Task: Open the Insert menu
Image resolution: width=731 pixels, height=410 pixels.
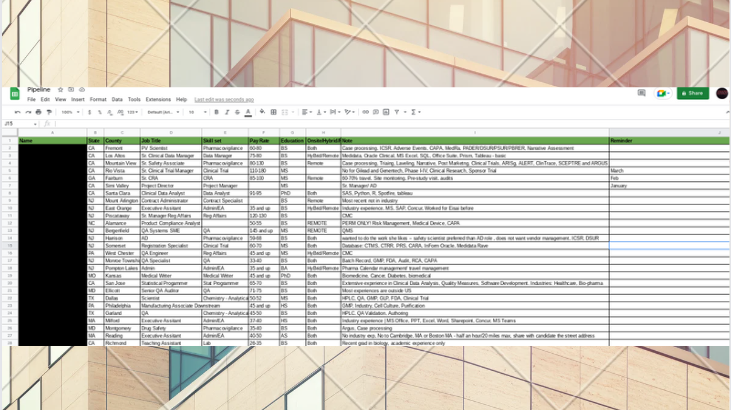Action: (78, 99)
